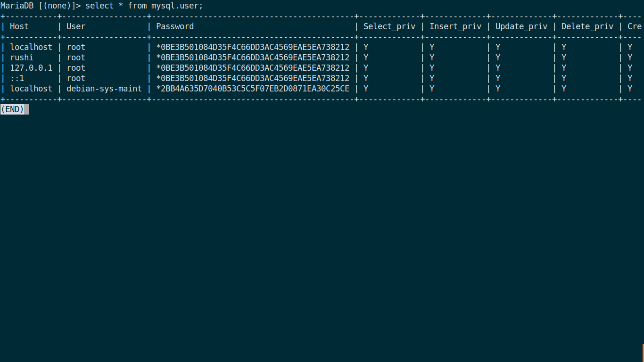This screenshot has width=644, height=362.
Task: Click the password hash starting with *2BB4A635
Action: 253,89
